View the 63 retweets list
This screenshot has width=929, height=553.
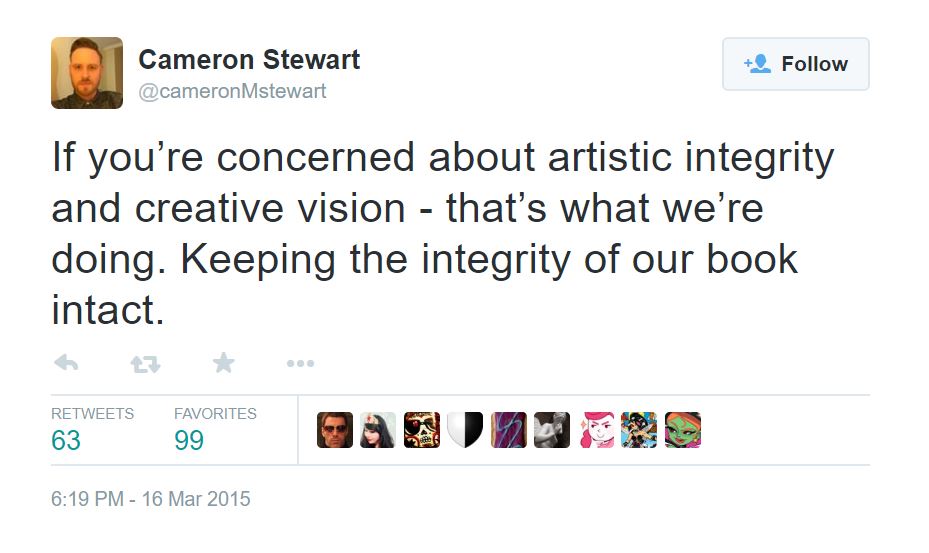tap(66, 439)
